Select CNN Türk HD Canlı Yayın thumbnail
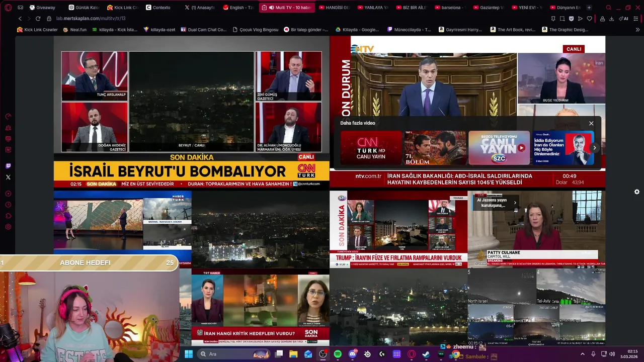Image resolution: width=644 pixels, height=362 pixels. 371,148
